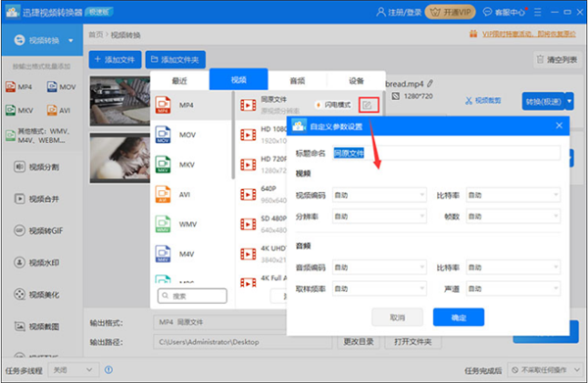Click the info icon beside 任务多线程
This screenshot has width=588, height=383.
[109, 370]
